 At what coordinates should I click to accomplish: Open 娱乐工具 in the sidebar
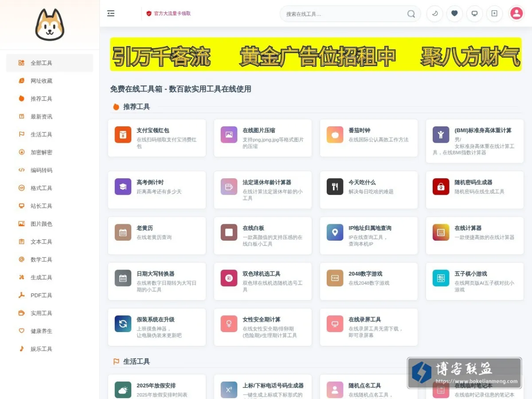(x=50, y=349)
